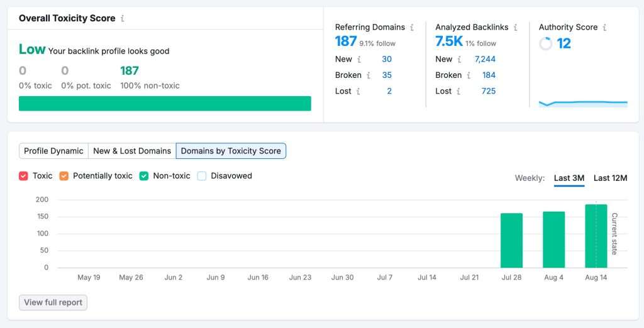Select the Last 12M time range
Viewport: 644px width, 328px height.
[x=610, y=178]
